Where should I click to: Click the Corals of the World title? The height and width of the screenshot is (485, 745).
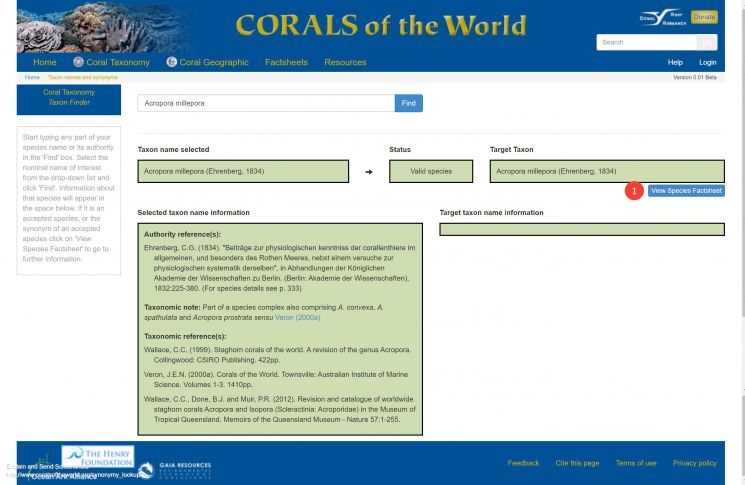click(x=381, y=26)
